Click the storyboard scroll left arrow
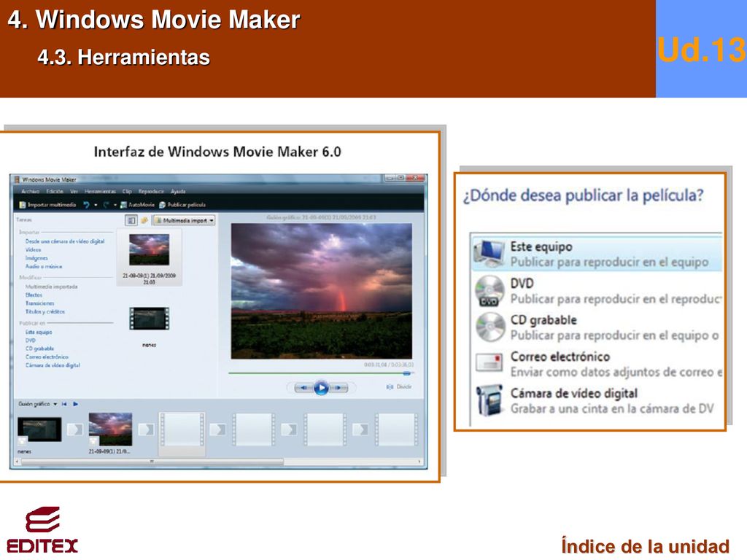 [x=18, y=462]
